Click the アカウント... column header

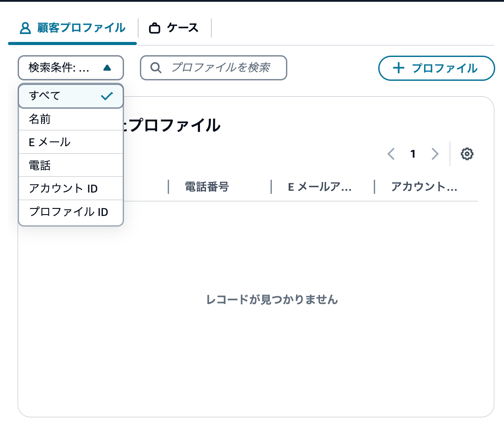pos(424,187)
